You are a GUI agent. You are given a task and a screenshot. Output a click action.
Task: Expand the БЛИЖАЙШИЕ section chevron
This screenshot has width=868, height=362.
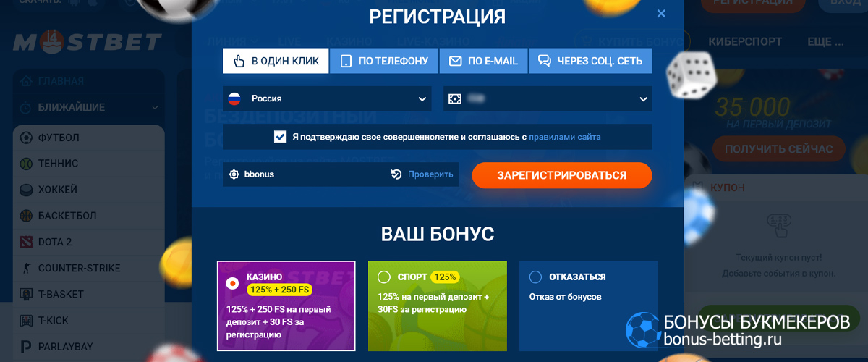pos(155,107)
